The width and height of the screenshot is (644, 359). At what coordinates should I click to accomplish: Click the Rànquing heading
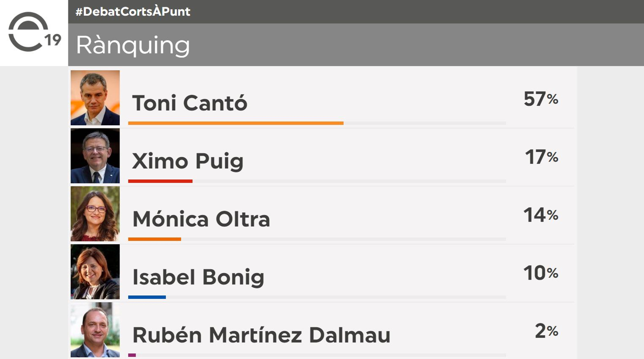tap(133, 45)
